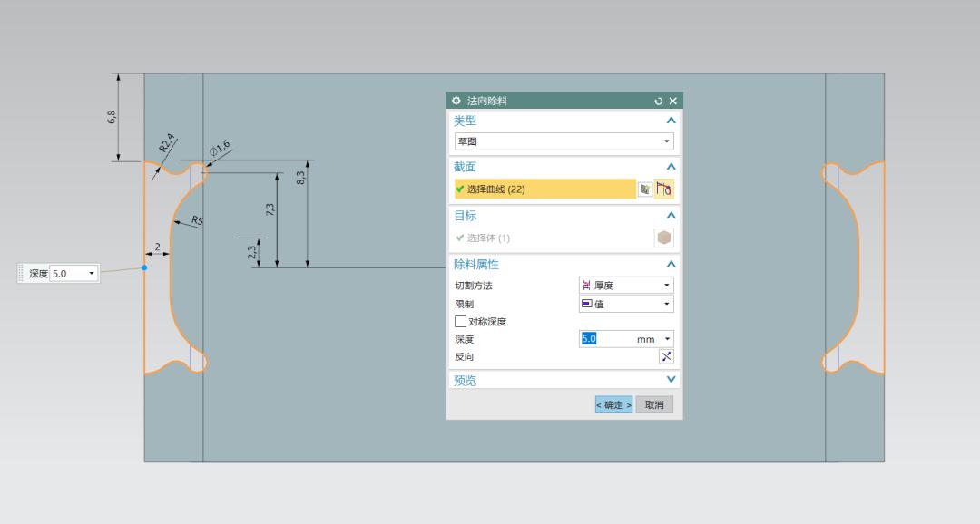This screenshot has height=524, width=980.
Task: Expand the 预览 section chevron
Action: [670, 380]
